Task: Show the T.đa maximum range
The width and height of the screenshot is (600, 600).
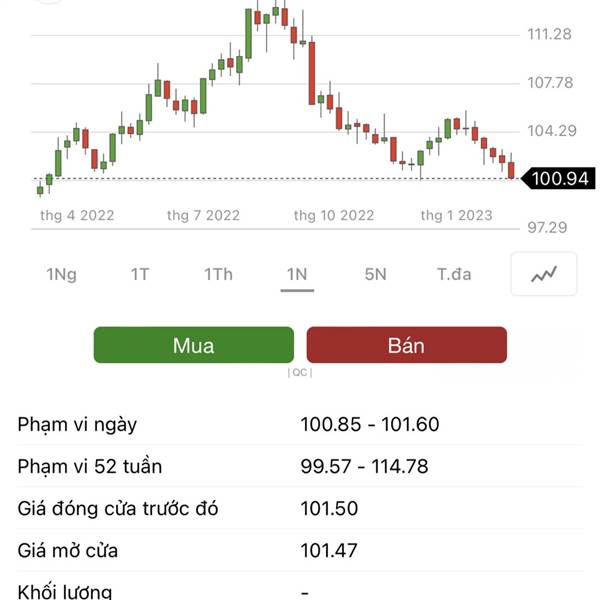Action: (454, 274)
